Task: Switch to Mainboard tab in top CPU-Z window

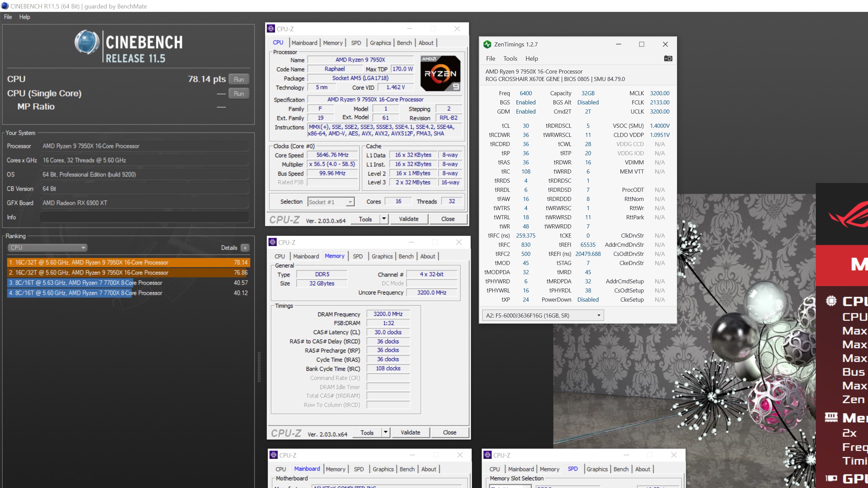Action: pos(304,43)
